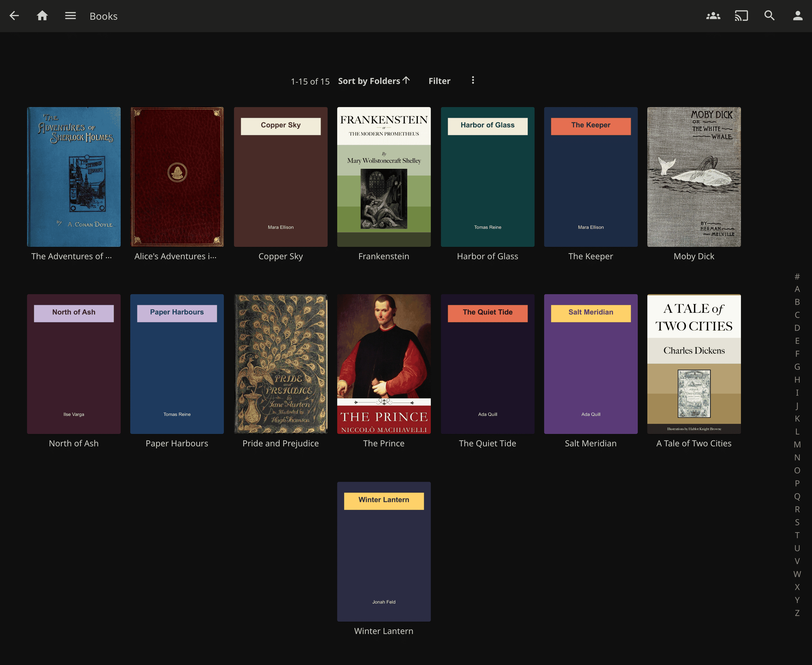Screen dimensions: 812x665
Task: Jump to letter M in alphabet picker
Action: 797,444
